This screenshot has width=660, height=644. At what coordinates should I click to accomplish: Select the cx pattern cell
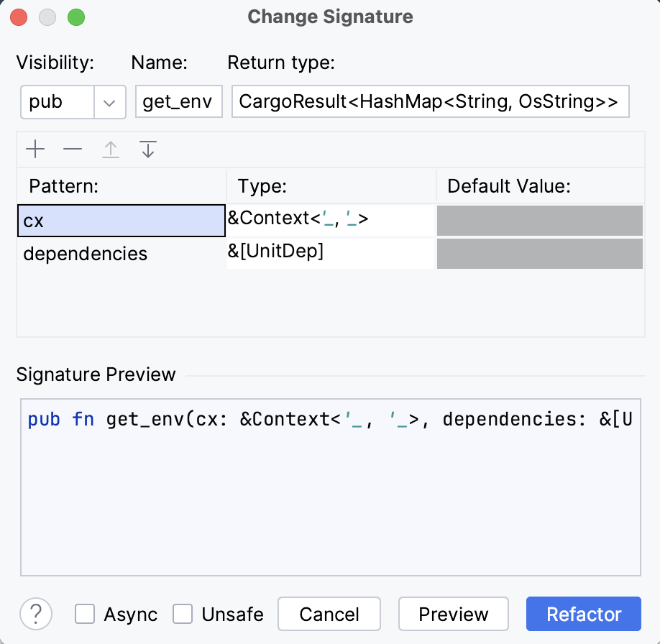click(121, 221)
